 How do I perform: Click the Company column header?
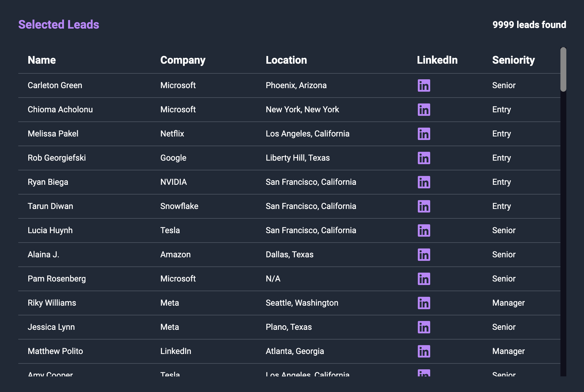183,60
